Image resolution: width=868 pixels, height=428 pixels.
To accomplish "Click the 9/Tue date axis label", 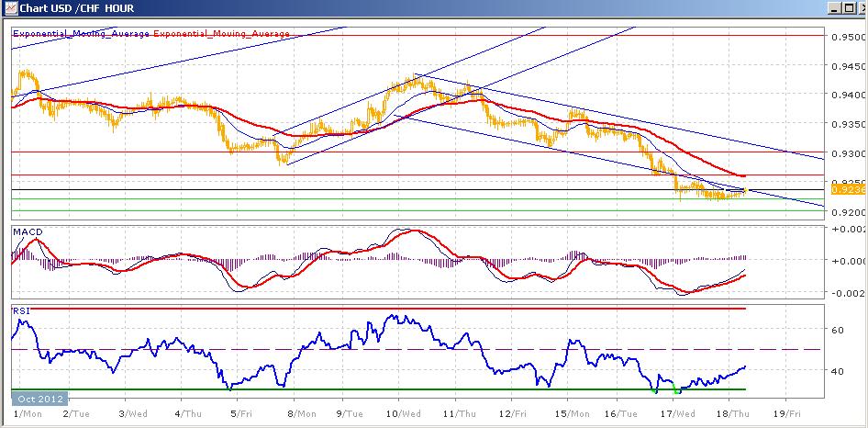I will (x=351, y=413).
